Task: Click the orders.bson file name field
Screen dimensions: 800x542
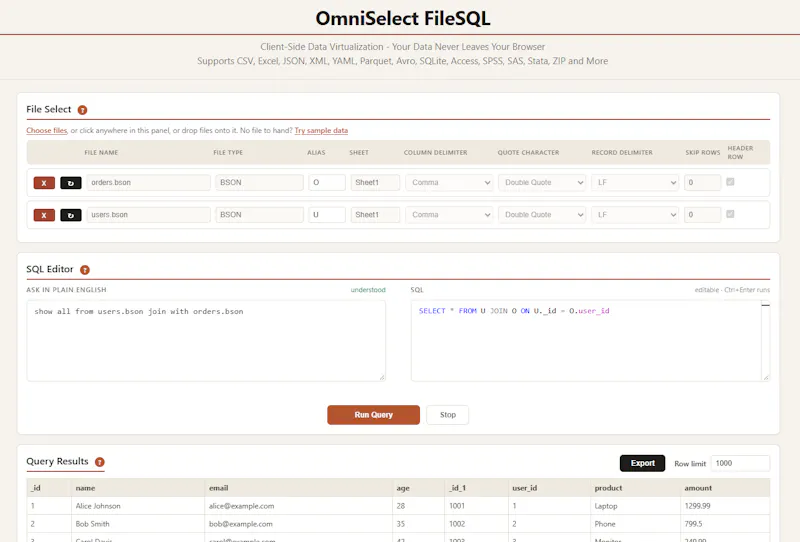Action: [148, 183]
